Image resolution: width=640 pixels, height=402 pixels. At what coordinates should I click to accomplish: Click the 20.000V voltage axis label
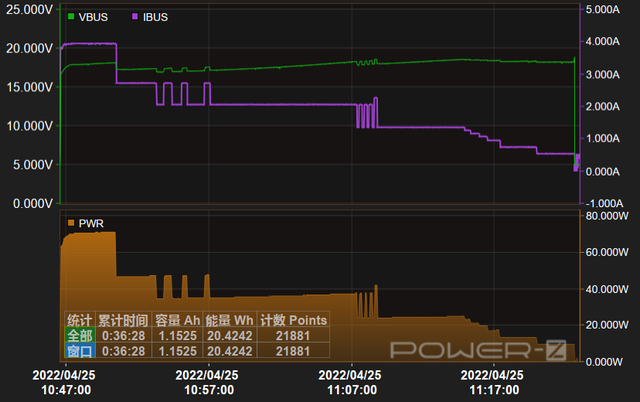point(29,49)
